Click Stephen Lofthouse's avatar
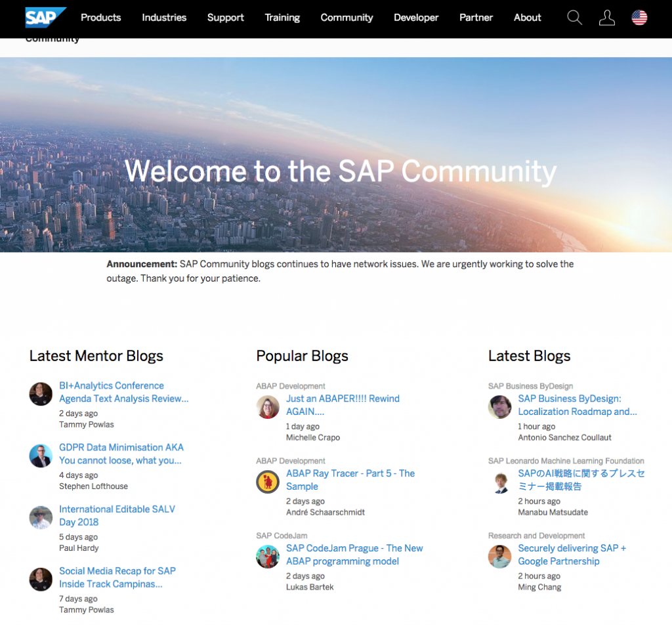The width and height of the screenshot is (672, 625). click(x=41, y=456)
